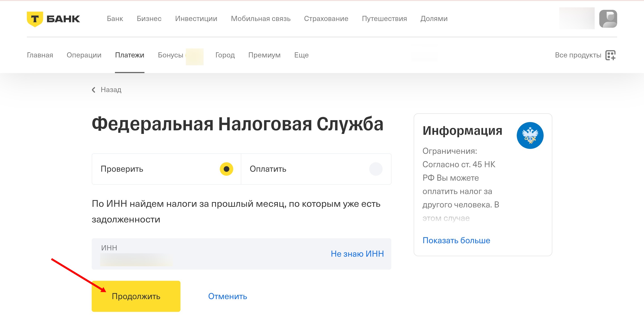
Task: Go to Страхование section
Action: point(326,19)
